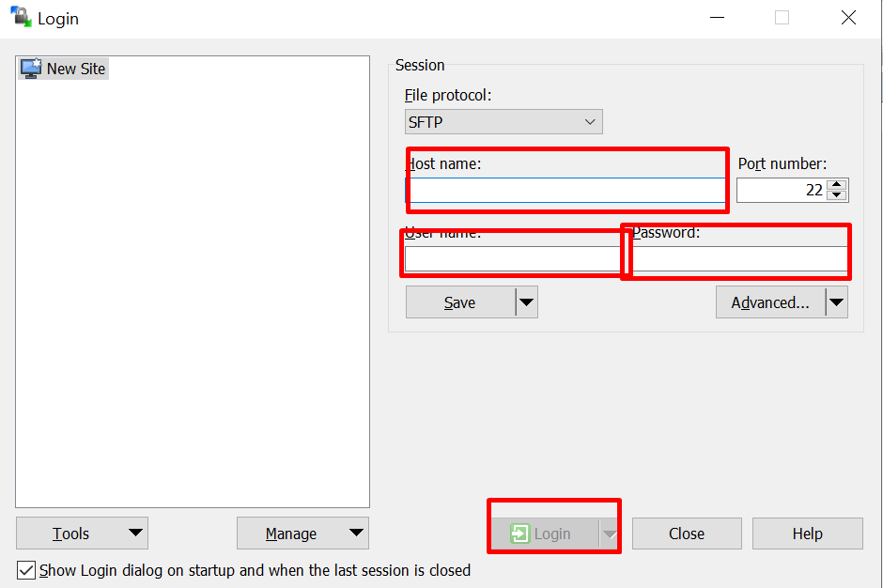
Task: Close the Login window with X
Action: pyautogui.click(x=848, y=18)
